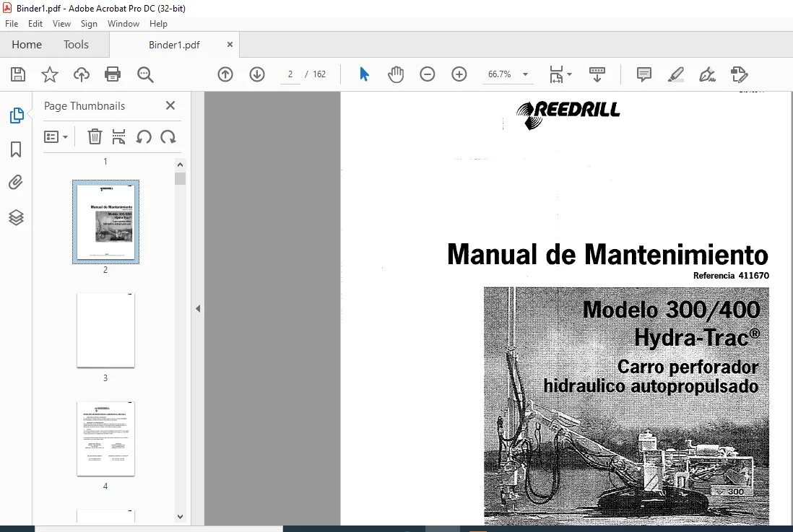Open the thumbnails options menu dropdown
The width and height of the screenshot is (793, 532).
[56, 136]
